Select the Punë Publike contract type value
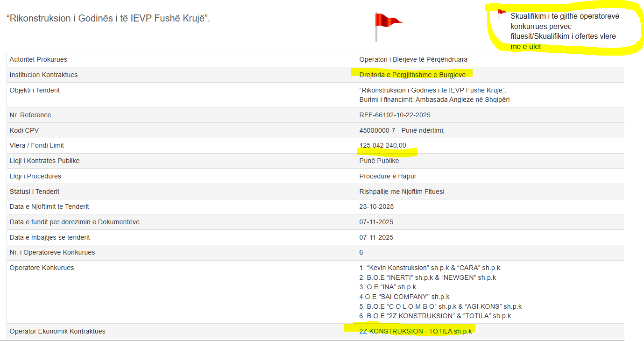644x341 pixels. point(379,161)
